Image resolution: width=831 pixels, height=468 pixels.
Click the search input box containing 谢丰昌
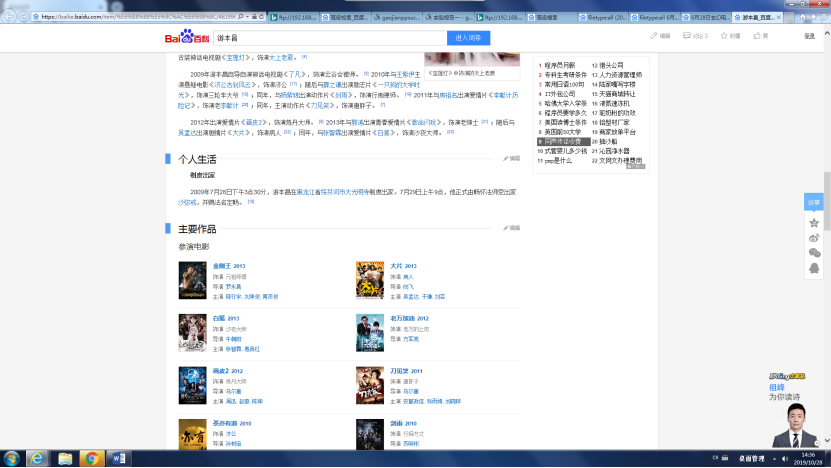point(330,38)
